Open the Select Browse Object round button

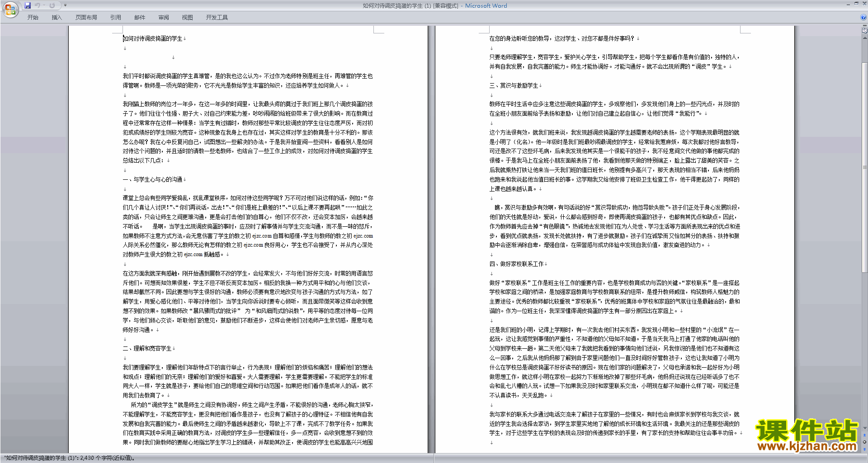864,442
